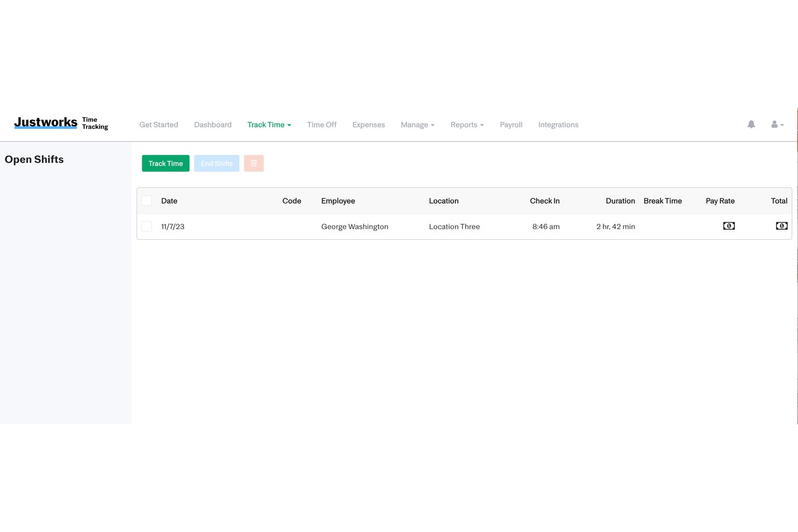
Task: Open the Time Off nav item
Action: click(321, 125)
